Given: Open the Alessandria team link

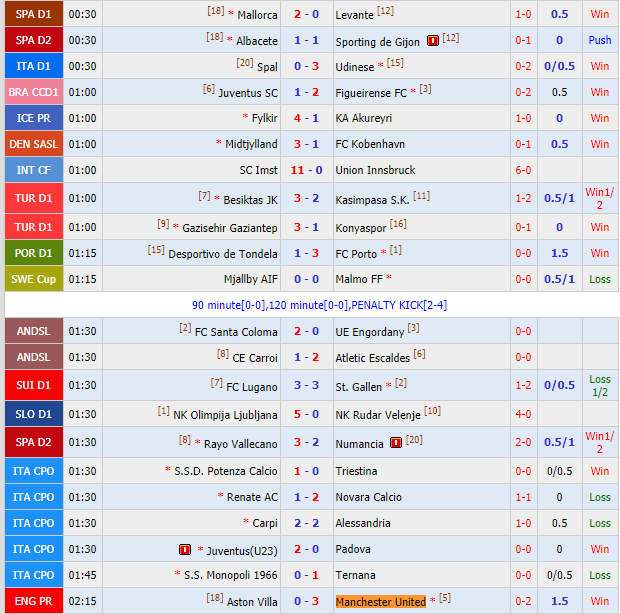Looking at the screenshot, I should point(363,524).
